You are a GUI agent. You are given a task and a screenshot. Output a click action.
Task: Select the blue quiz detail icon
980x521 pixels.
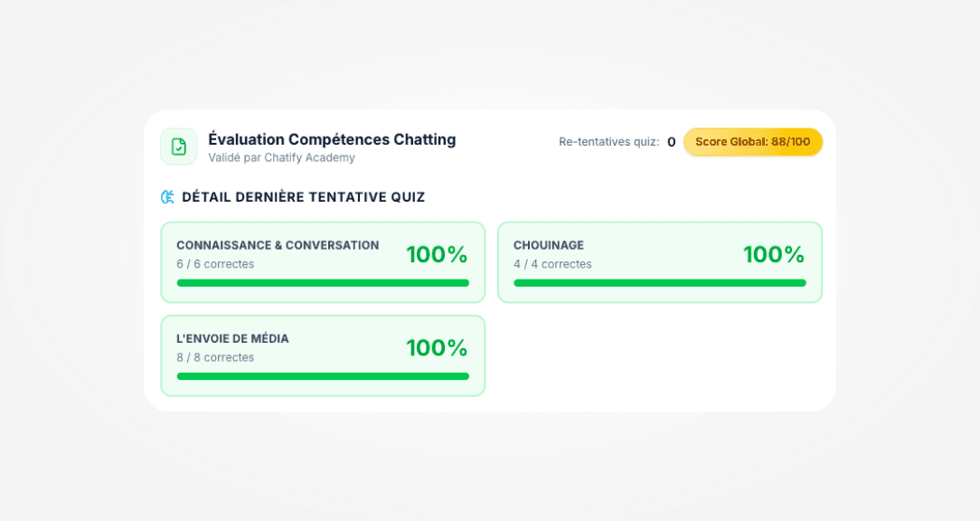coord(166,196)
